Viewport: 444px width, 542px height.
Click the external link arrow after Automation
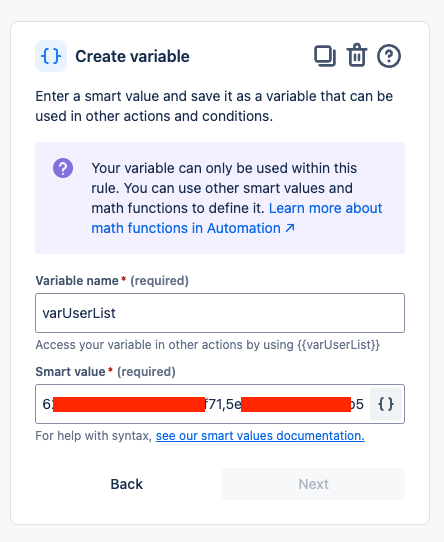coord(290,228)
